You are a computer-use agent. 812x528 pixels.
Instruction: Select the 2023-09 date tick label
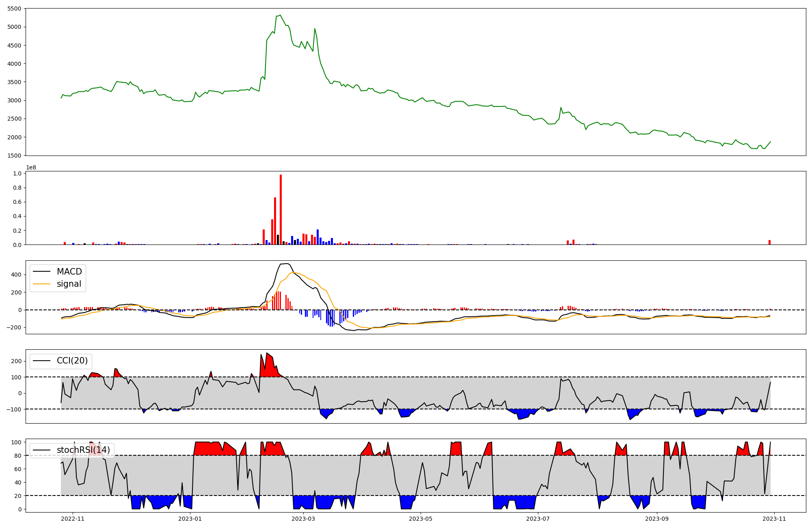pyautogui.click(x=657, y=519)
